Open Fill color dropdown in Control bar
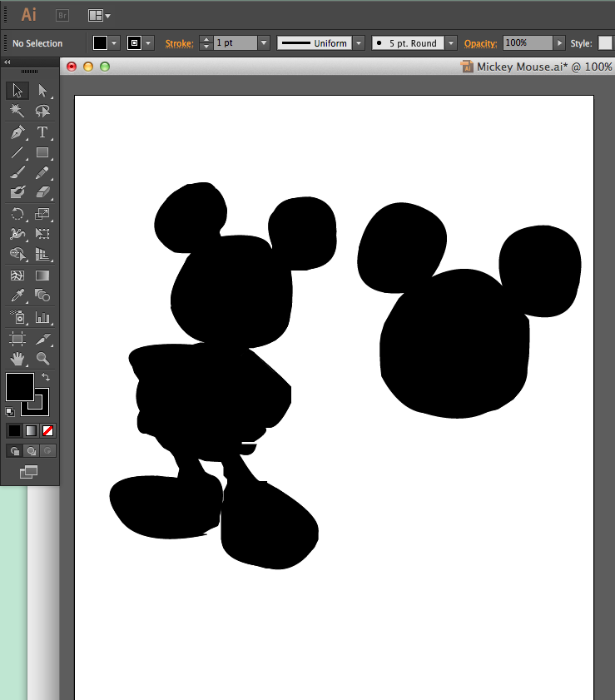The image size is (615, 700). pyautogui.click(x=114, y=43)
